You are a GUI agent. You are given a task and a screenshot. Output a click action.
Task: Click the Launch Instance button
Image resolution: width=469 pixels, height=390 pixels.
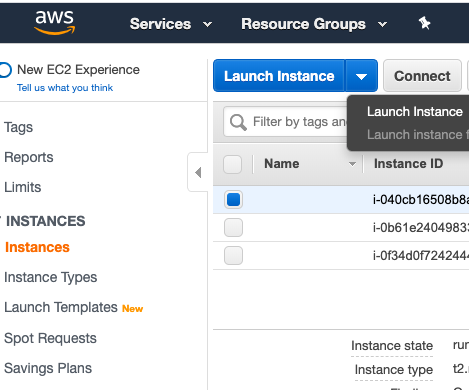point(279,76)
